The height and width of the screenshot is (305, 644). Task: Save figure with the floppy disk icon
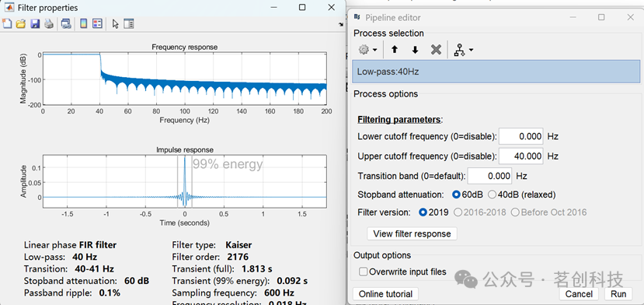coord(35,24)
